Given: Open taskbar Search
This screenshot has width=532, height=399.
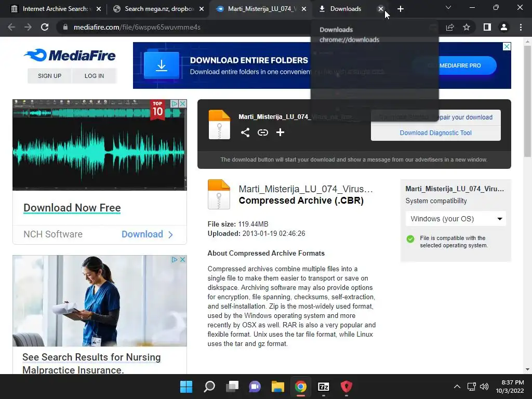Looking at the screenshot, I should point(209,387).
